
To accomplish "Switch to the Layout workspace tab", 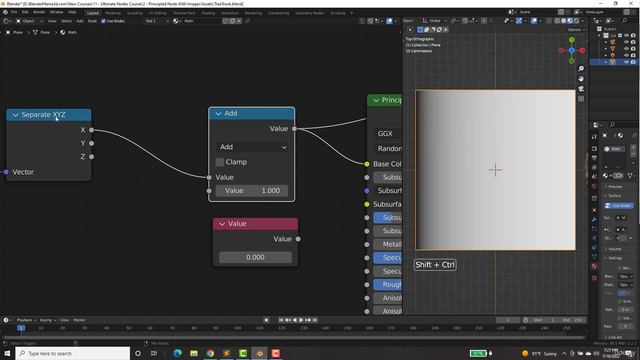I will coord(93,13).
